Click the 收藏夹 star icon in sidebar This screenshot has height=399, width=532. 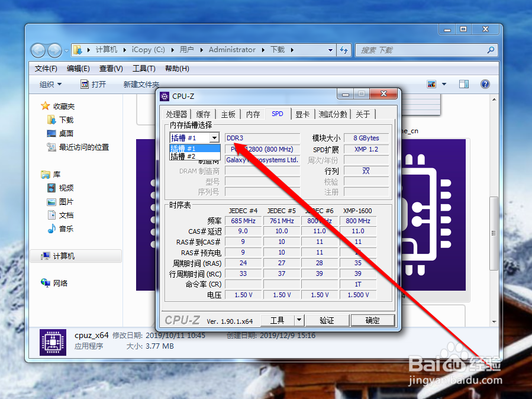45,106
